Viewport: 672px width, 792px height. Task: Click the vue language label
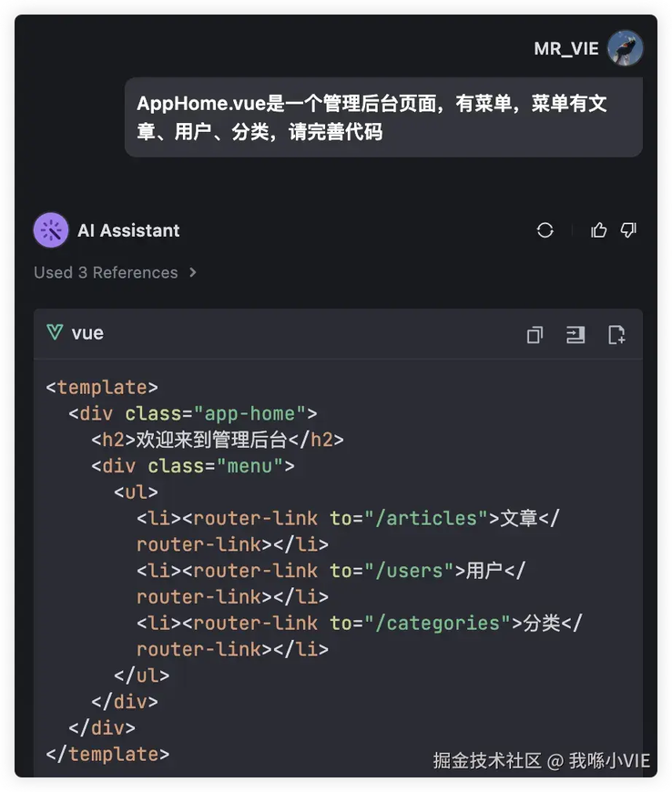pyautogui.click(x=87, y=333)
